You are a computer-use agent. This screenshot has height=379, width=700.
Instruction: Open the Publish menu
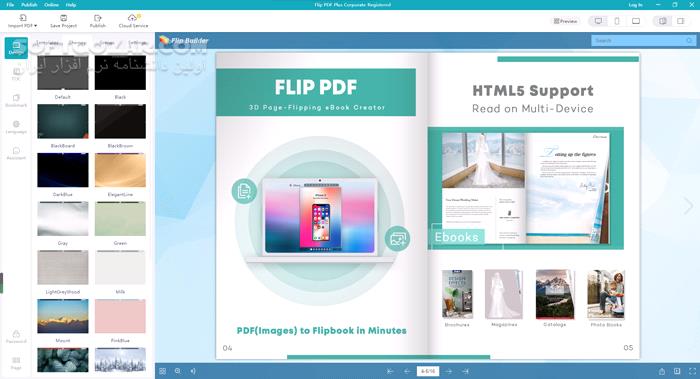(x=29, y=4)
